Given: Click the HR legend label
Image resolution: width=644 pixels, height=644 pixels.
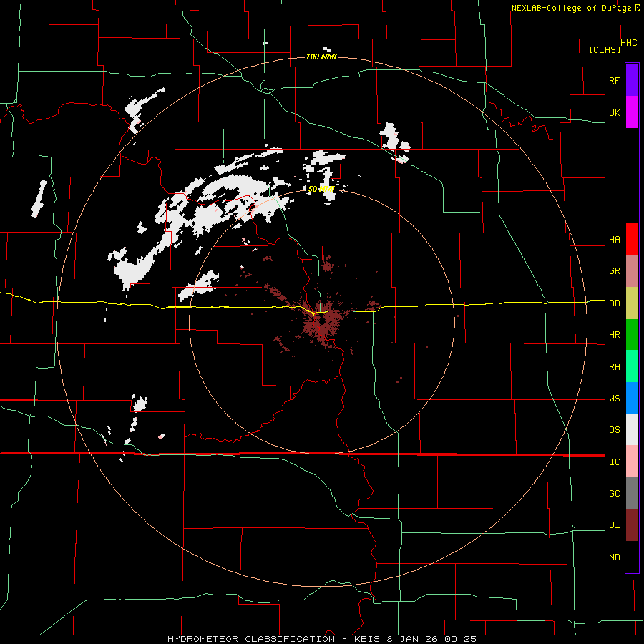Looking at the screenshot, I should tap(614, 335).
